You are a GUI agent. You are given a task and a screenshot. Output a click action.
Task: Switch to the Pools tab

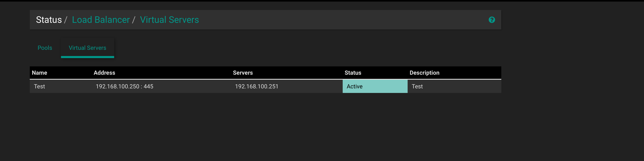45,48
